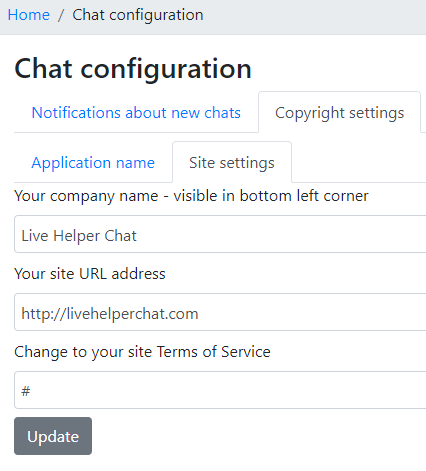Open the Notifications about new chats tab
This screenshot has height=471, width=426.
pyautogui.click(x=136, y=112)
